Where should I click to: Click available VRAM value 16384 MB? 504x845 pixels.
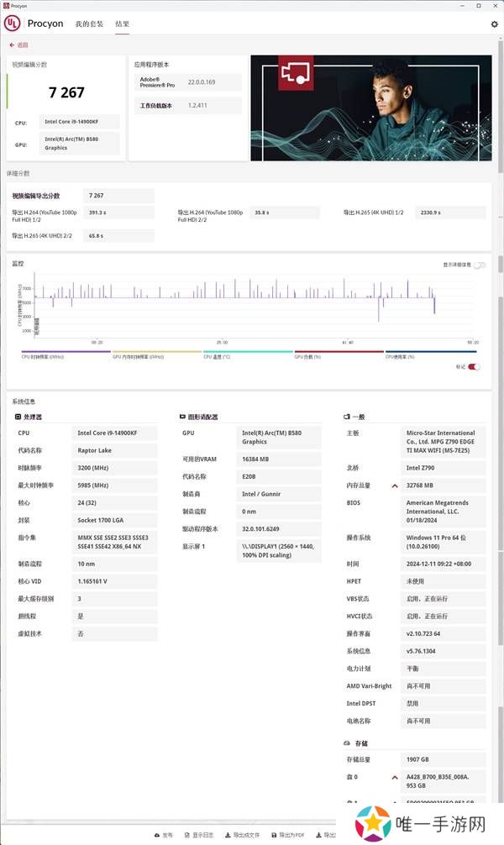pos(279,459)
